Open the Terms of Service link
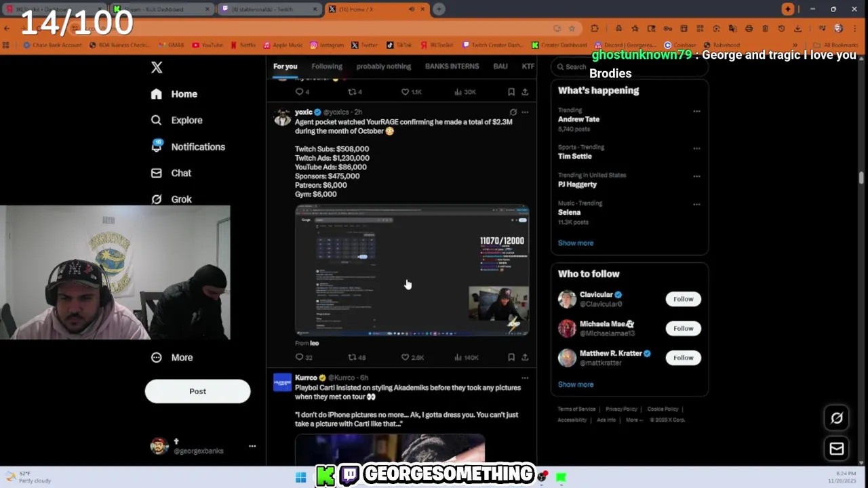This screenshot has height=488, width=868. point(576,409)
